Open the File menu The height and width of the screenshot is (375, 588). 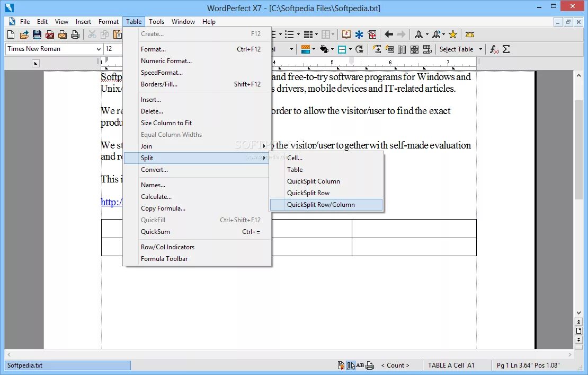[25, 22]
